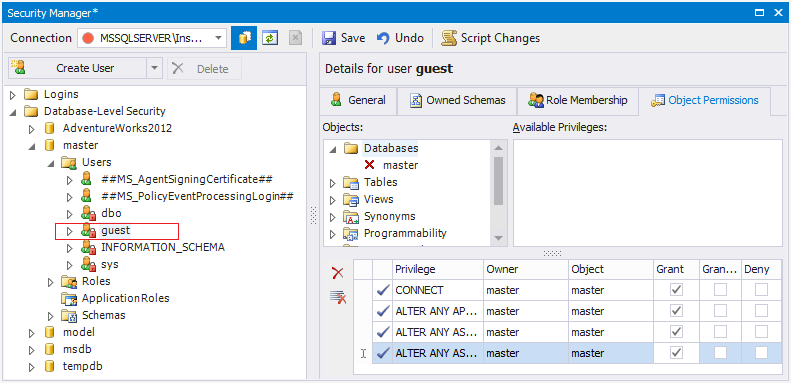791x383 pixels.
Task: Toggle Grant checkbox in ALTER ANY AP... row
Action: pos(676,311)
